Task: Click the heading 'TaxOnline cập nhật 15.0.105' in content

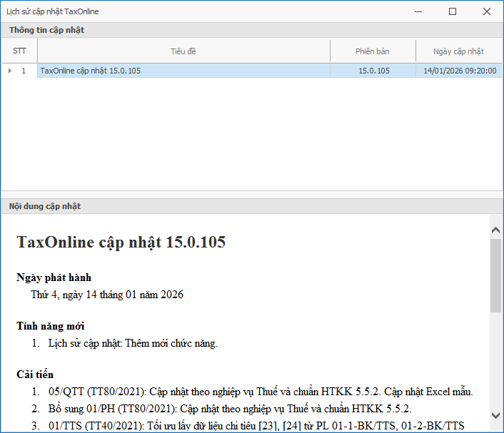Action: (x=121, y=243)
